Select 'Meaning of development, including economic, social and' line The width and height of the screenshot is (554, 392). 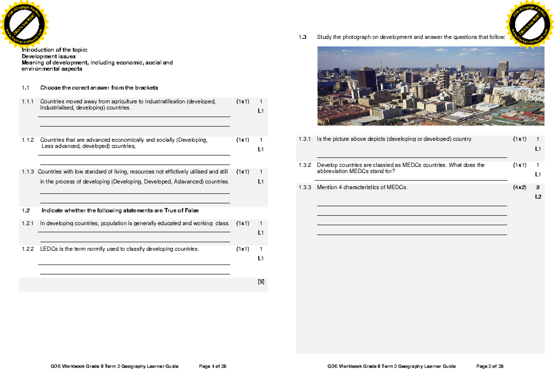click(97, 63)
